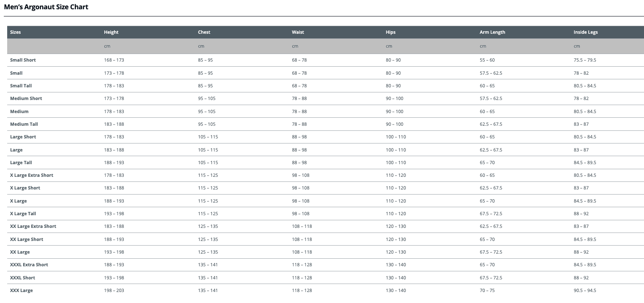644x303 pixels.
Task: Click inside legs 90.5 – 94.5 value
Action: [x=585, y=290]
